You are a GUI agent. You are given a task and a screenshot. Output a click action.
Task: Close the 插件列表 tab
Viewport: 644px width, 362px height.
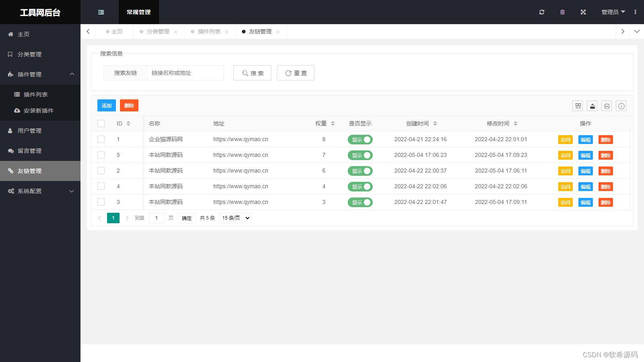point(227,32)
